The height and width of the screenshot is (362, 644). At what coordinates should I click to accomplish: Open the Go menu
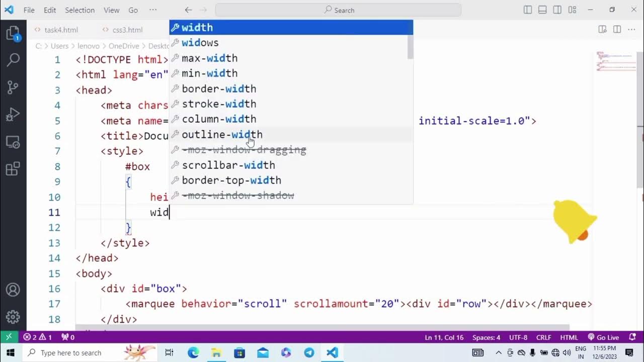pos(133,10)
